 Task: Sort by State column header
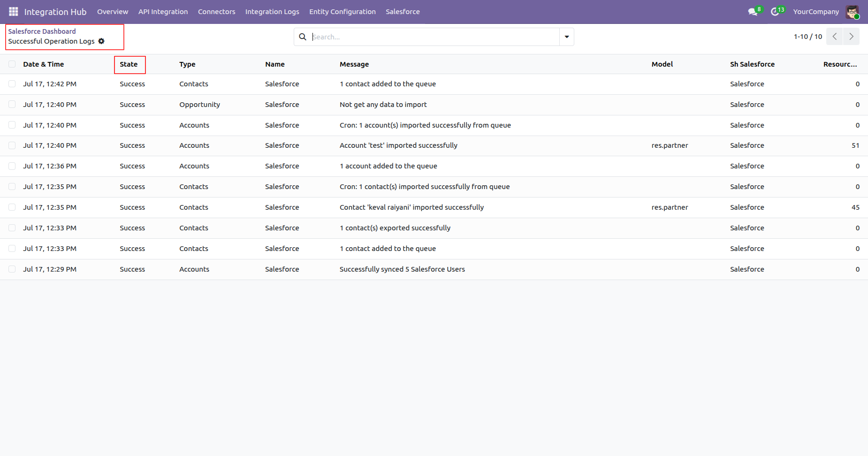(129, 64)
